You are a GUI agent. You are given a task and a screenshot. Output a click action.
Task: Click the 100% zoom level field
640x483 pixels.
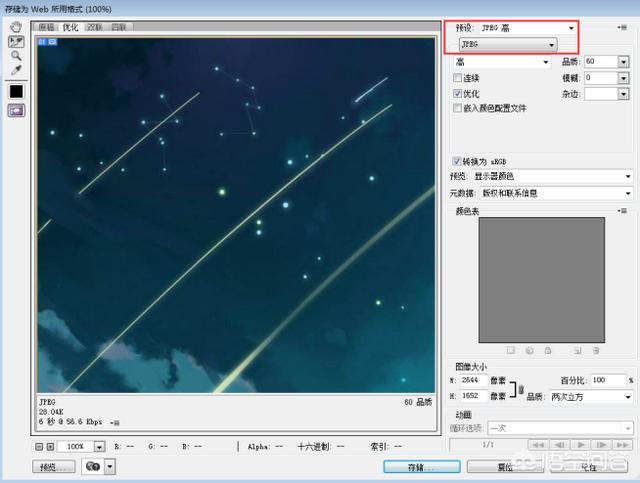pos(76,447)
